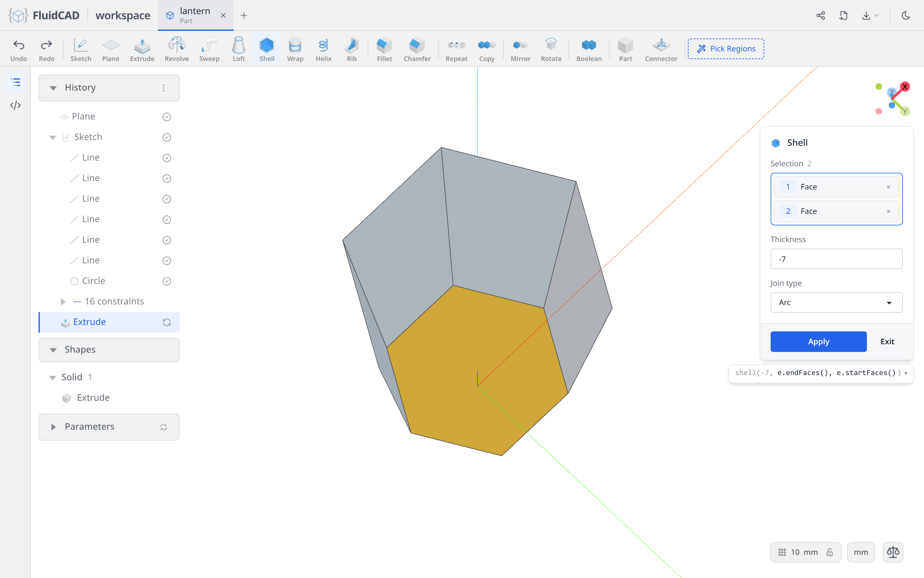Select the Fillet tool
This screenshot has width=924, height=578.
[384, 50]
